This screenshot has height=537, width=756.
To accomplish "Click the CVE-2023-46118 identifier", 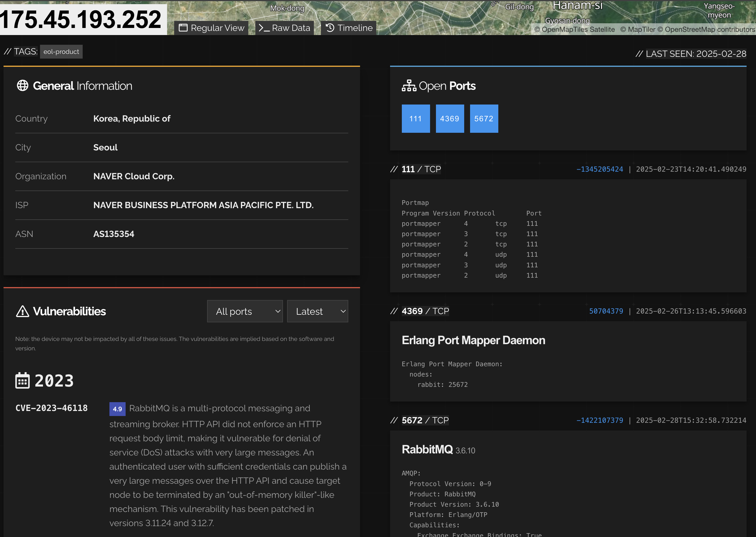I will click(x=51, y=408).
